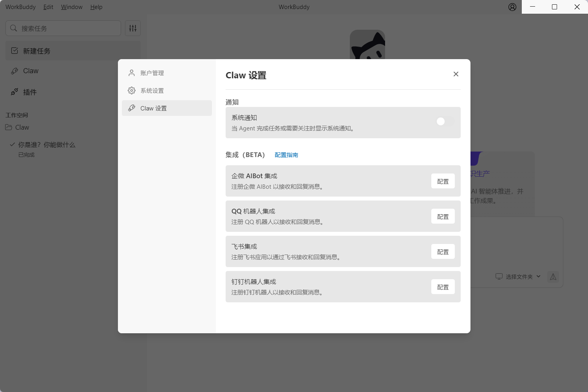Image resolution: width=588 pixels, height=392 pixels.
Task: Click the checkmark icon beside 你是谁 task
Action: [x=13, y=145]
